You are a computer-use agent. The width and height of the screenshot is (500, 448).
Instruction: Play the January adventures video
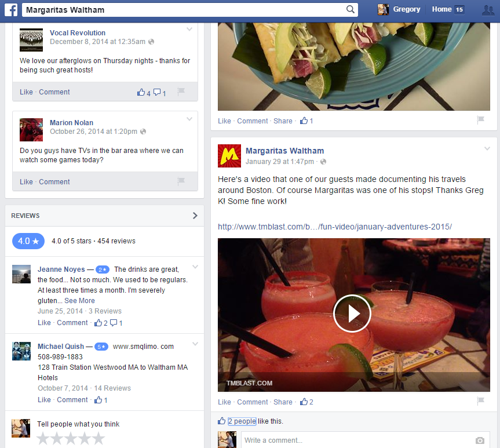click(x=352, y=314)
